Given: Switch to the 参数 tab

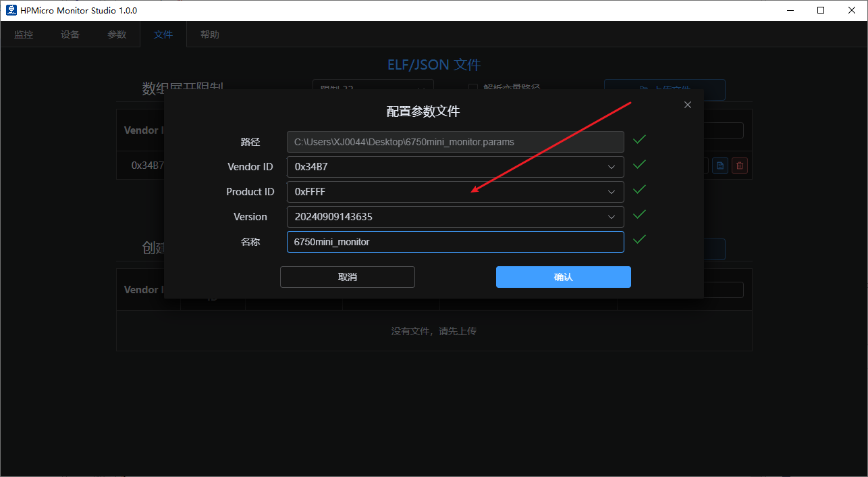Looking at the screenshot, I should (x=117, y=34).
